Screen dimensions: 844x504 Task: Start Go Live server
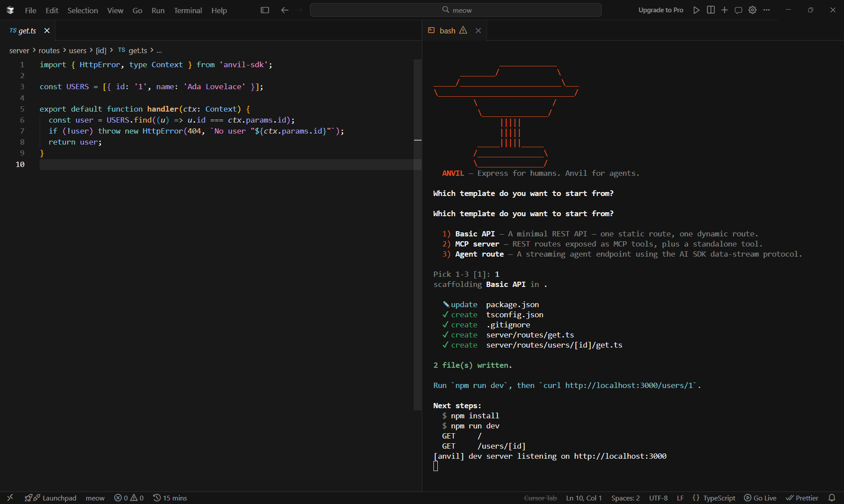pos(760,498)
